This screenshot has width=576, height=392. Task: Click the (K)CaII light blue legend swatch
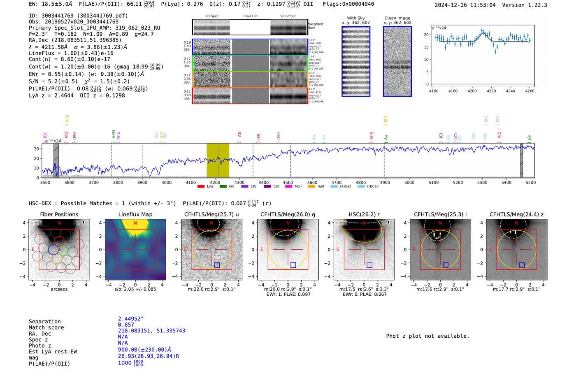(x=334, y=186)
